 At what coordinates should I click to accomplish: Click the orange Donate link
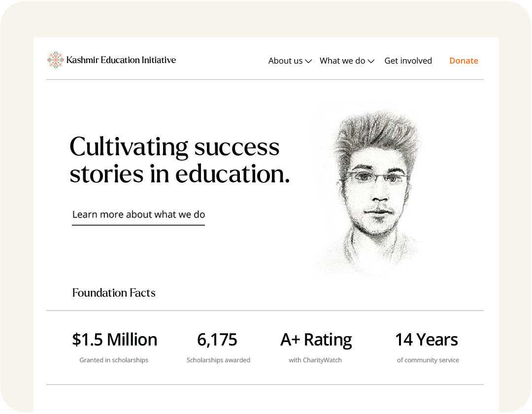click(464, 61)
